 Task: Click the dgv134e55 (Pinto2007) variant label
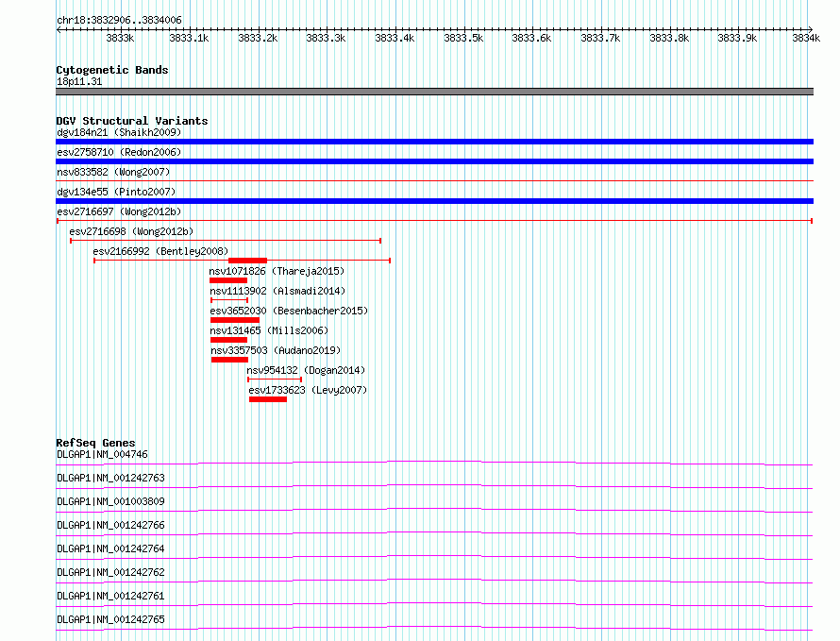[x=116, y=192]
